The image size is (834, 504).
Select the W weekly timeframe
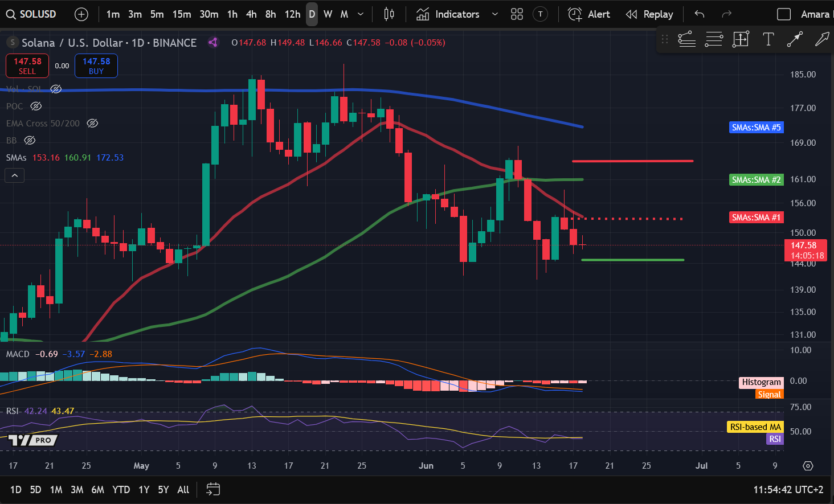(x=328, y=14)
